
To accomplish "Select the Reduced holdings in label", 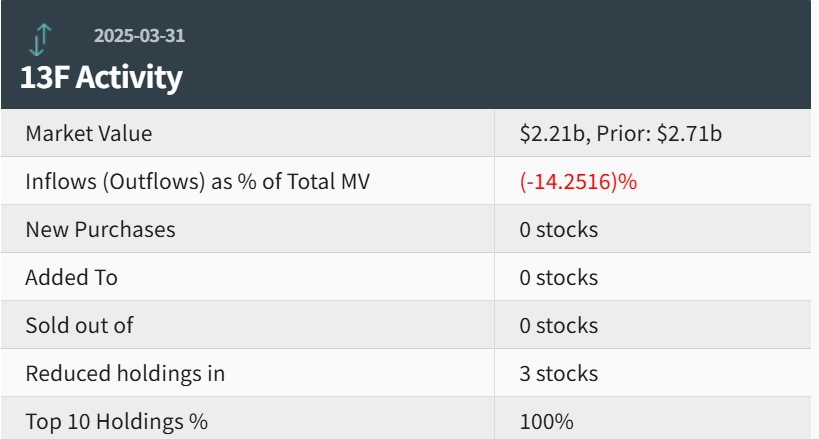I will pos(125,374).
